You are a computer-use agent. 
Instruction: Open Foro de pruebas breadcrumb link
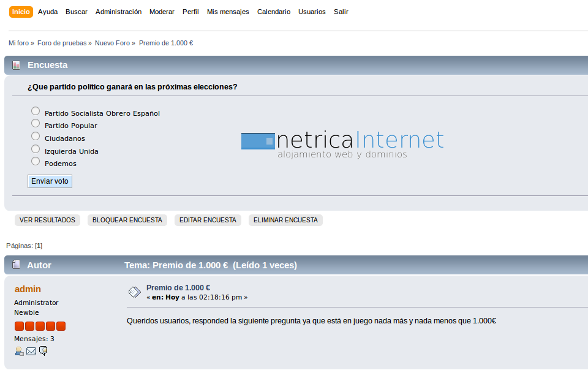pyautogui.click(x=62, y=43)
